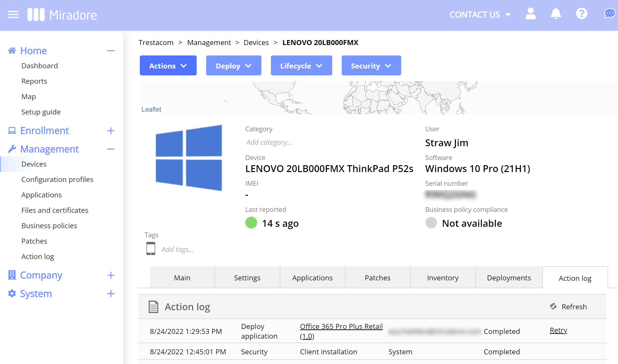Click the Add tags field
The height and width of the screenshot is (364, 618).
point(177,249)
